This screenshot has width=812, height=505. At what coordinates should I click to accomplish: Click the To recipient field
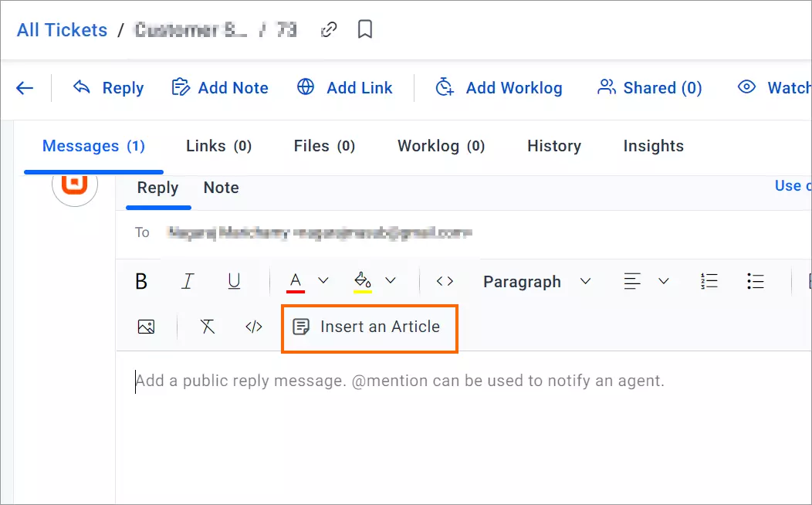(x=463, y=233)
